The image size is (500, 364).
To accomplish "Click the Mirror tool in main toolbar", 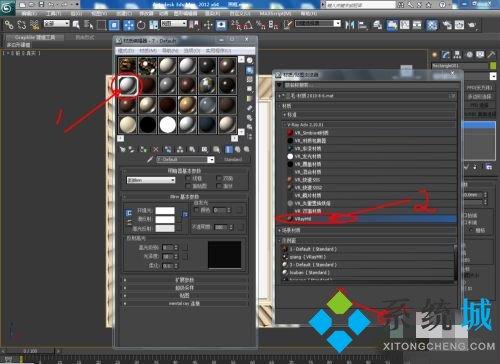I will [x=350, y=25].
